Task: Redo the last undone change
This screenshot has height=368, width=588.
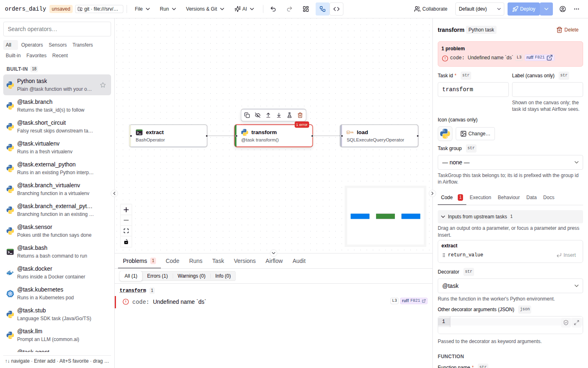Action: pos(290,9)
